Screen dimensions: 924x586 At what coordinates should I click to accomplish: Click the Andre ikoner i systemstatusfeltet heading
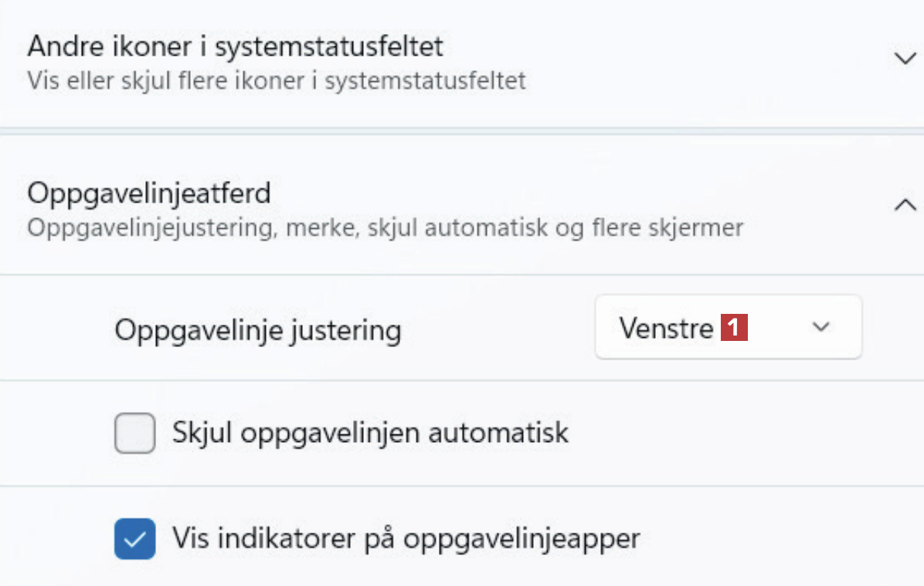[x=235, y=46]
